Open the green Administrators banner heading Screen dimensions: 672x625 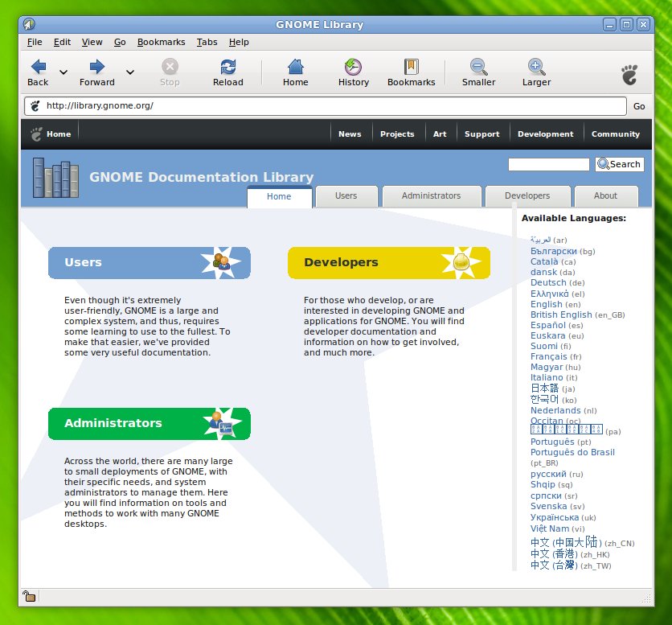click(150, 423)
